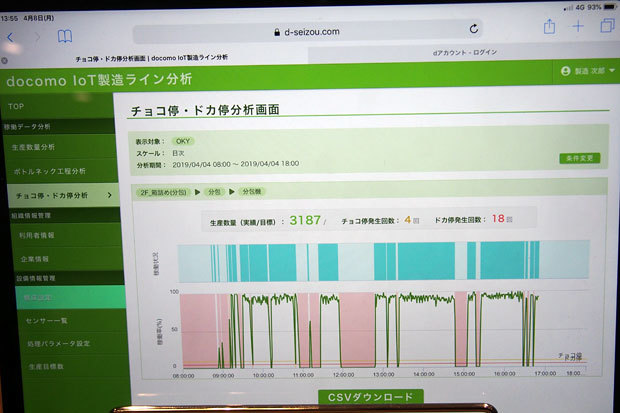Click the ドカ停発生回数 value 18
This screenshot has height=413, width=620.
click(498, 218)
